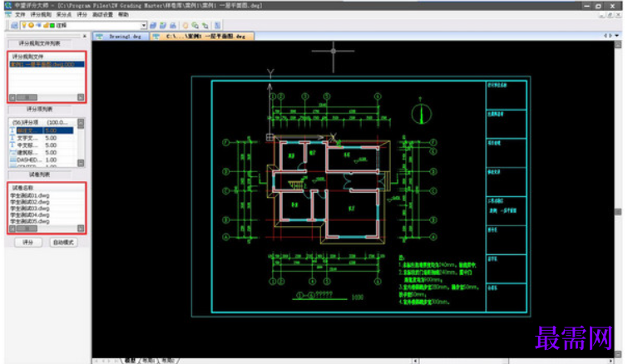Click the scoring items list scroll-down arrow
Screen dimensions: 628x364
click(81, 163)
